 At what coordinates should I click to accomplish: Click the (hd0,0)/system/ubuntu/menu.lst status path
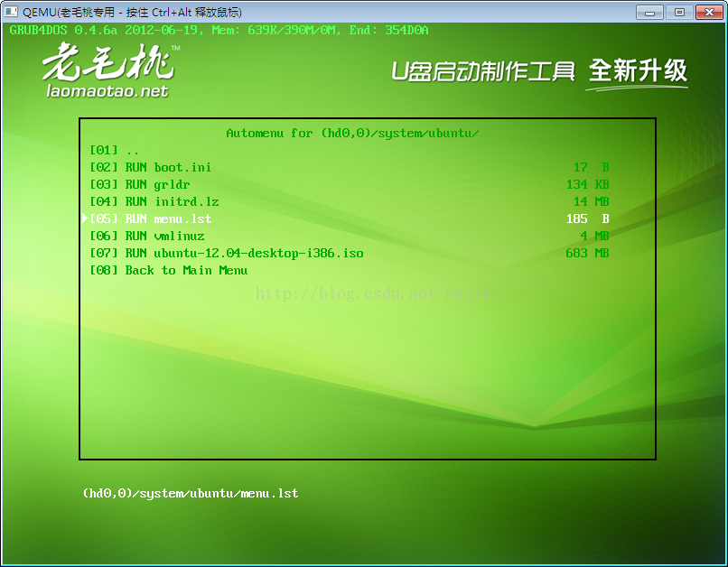[191, 493]
